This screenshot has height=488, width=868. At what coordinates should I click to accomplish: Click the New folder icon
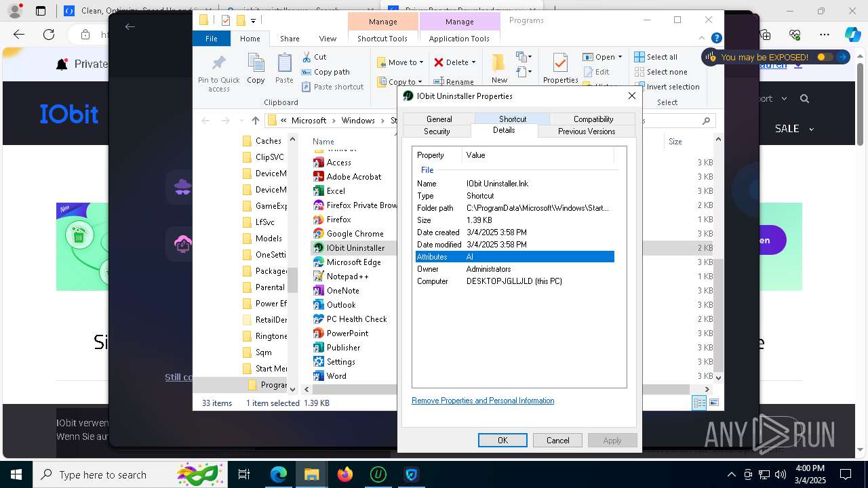click(x=499, y=63)
